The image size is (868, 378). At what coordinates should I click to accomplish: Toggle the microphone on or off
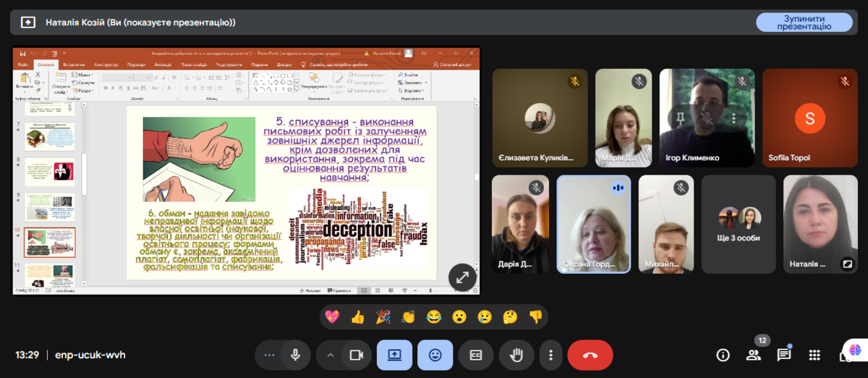295,355
